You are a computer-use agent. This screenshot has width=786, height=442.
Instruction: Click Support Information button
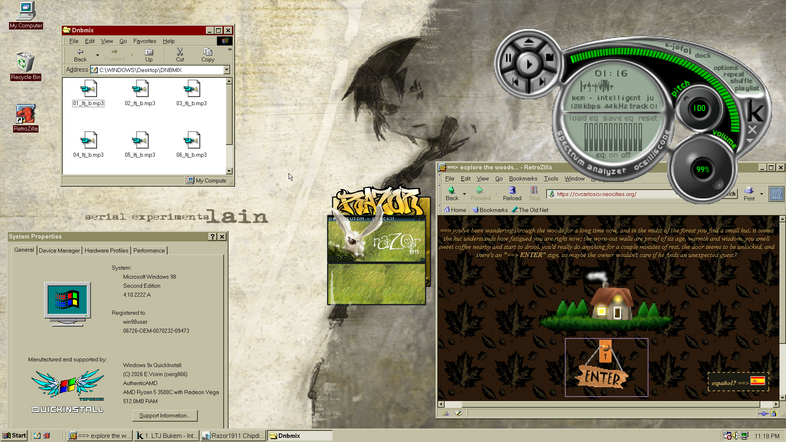tap(165, 415)
